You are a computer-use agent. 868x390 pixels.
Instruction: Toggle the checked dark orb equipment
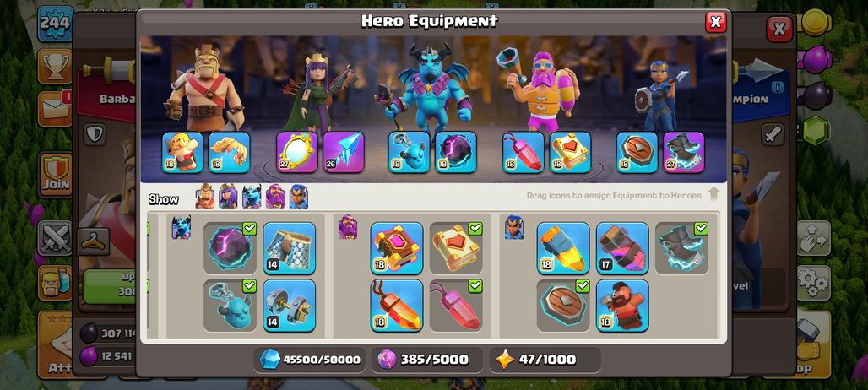[230, 248]
